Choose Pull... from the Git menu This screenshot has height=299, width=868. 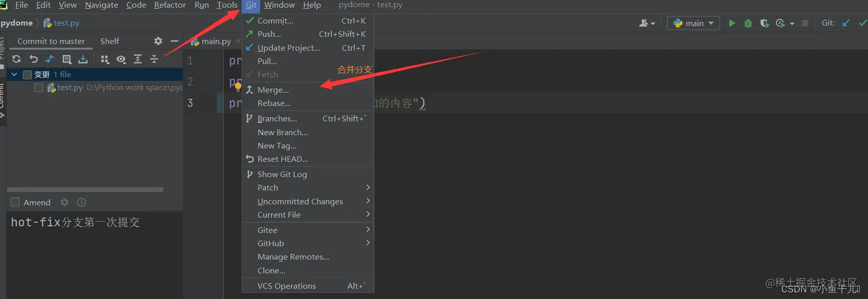(308, 61)
